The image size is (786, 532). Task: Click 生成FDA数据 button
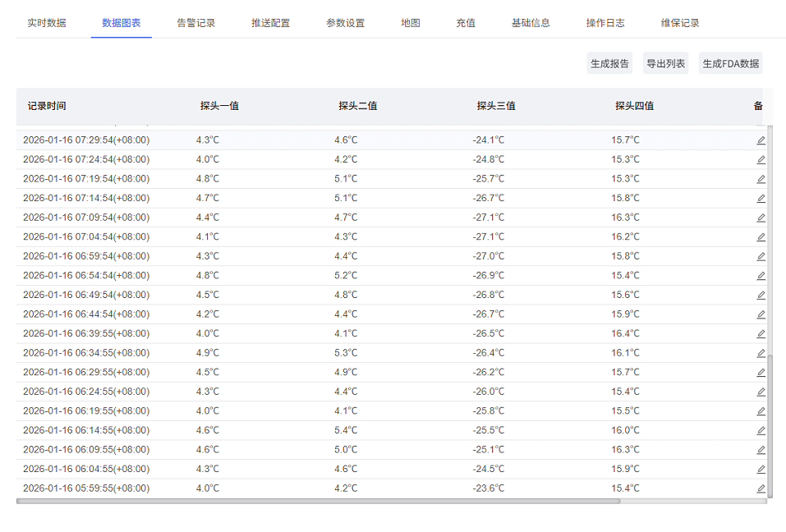[730, 64]
